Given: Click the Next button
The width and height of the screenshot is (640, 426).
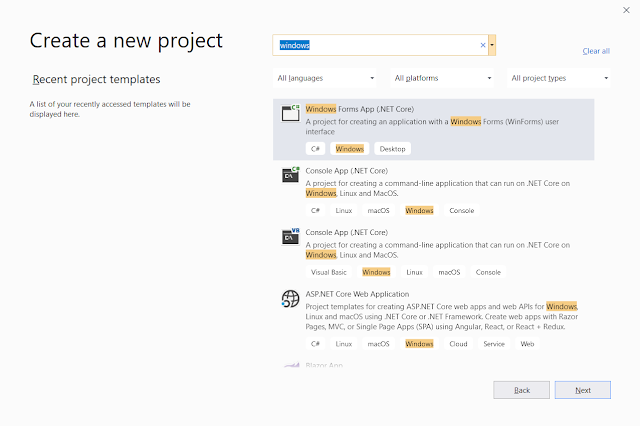Looking at the screenshot, I should click(x=582, y=390).
